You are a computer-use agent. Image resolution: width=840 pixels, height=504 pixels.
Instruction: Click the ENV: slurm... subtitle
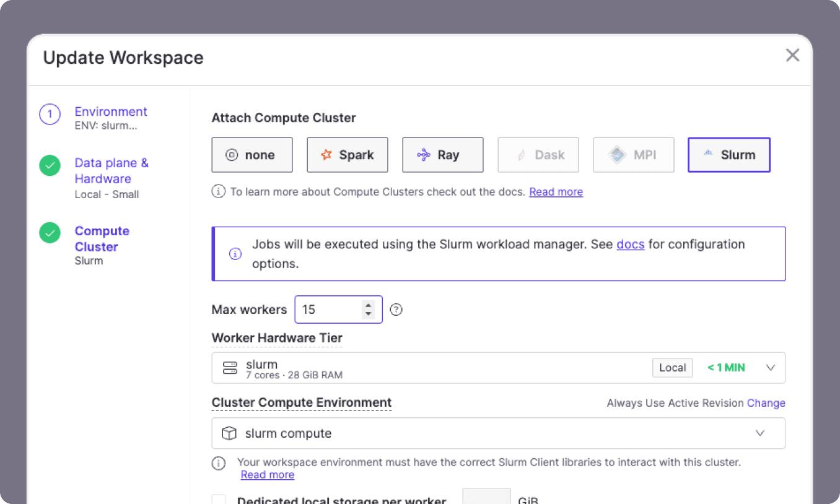click(x=106, y=126)
